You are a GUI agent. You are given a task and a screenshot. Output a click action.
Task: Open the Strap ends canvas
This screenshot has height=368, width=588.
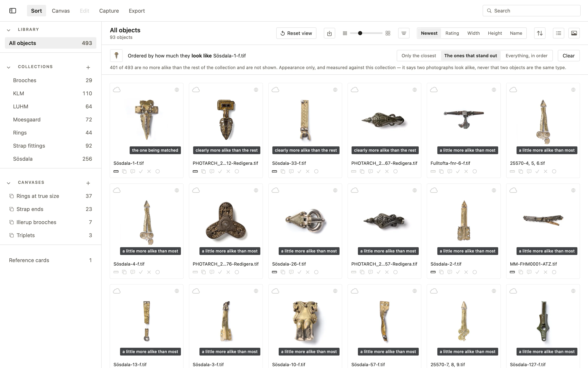click(x=51, y=209)
